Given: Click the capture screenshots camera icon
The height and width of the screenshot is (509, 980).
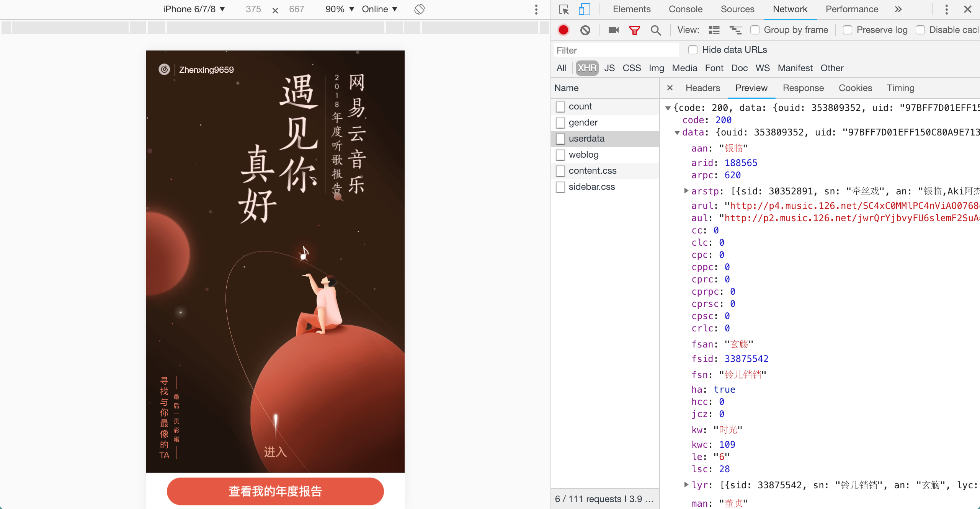Looking at the screenshot, I should pos(614,30).
